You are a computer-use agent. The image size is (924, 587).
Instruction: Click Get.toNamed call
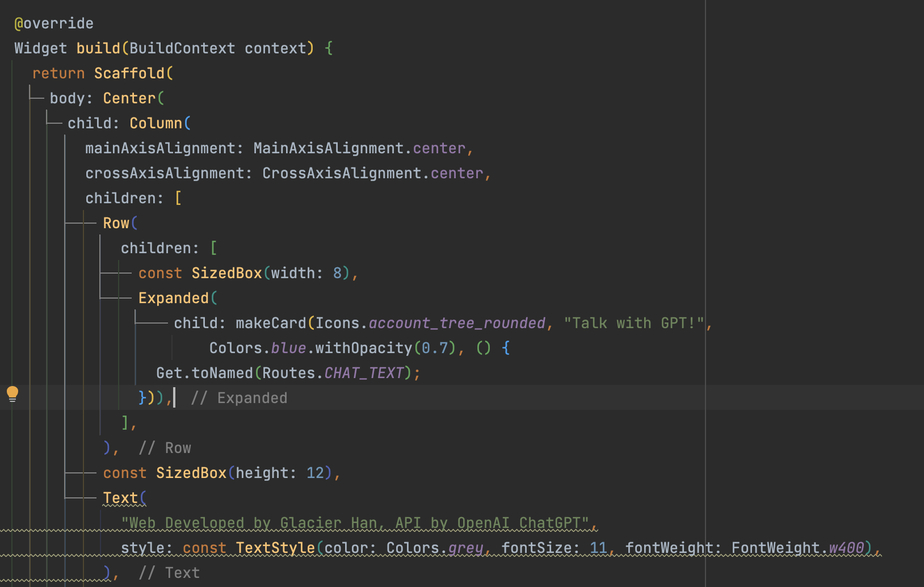[x=204, y=373]
